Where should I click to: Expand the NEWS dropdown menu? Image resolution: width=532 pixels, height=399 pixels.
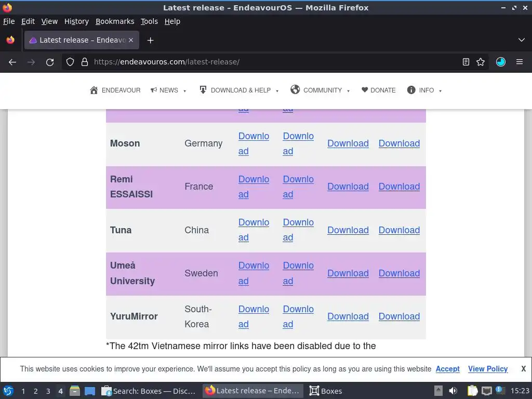(169, 90)
